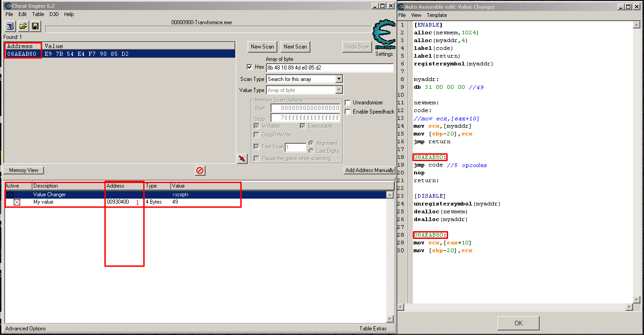Click the array of byte input field

tap(330, 68)
